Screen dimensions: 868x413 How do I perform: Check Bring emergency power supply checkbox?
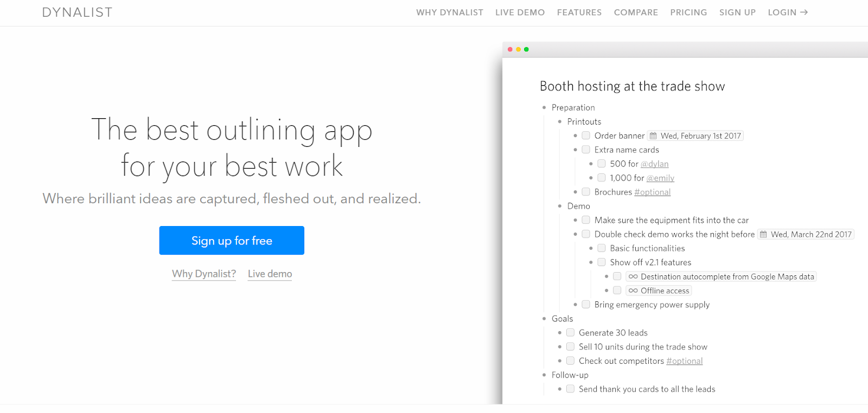(x=586, y=305)
